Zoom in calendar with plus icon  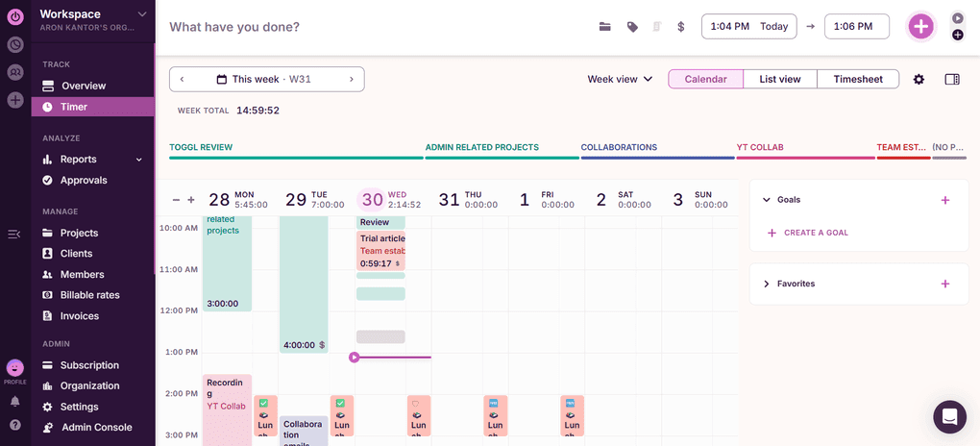click(191, 200)
